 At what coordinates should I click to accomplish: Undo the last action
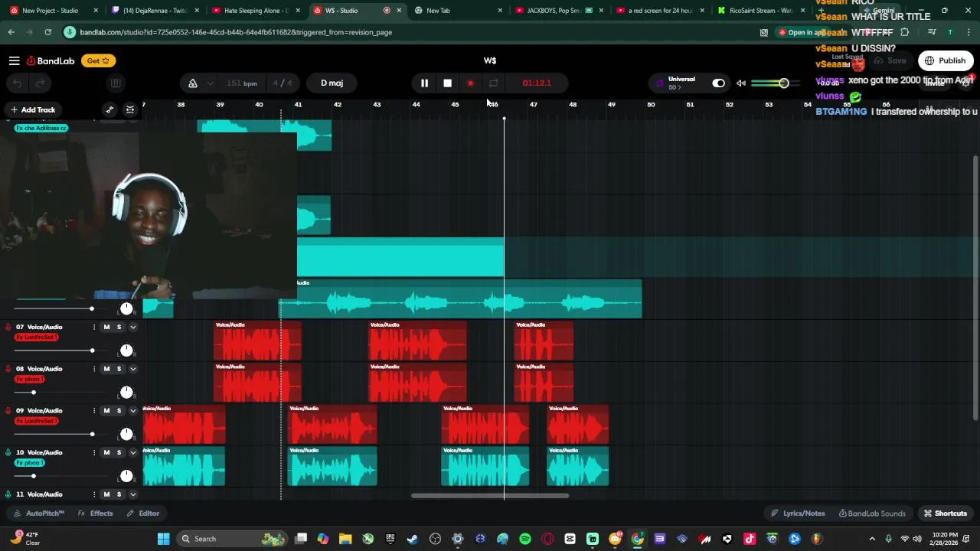pyautogui.click(x=17, y=83)
